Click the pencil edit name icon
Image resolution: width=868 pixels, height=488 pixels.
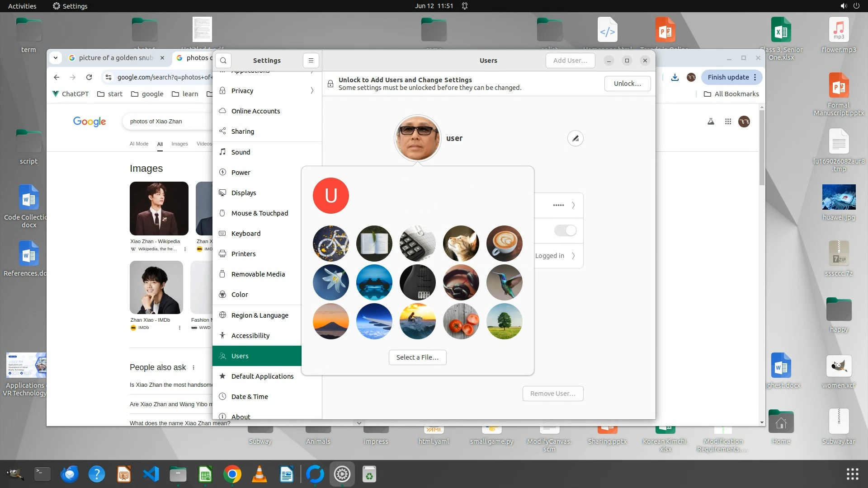tap(575, 139)
